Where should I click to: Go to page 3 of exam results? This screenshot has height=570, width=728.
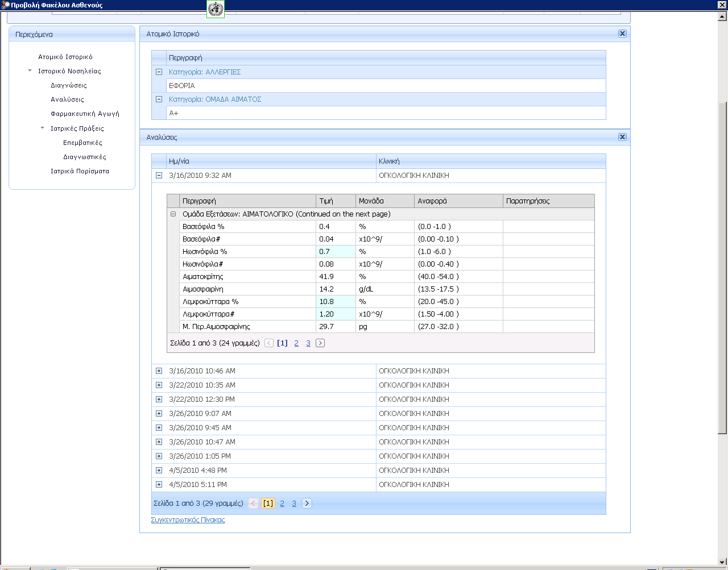(x=308, y=343)
